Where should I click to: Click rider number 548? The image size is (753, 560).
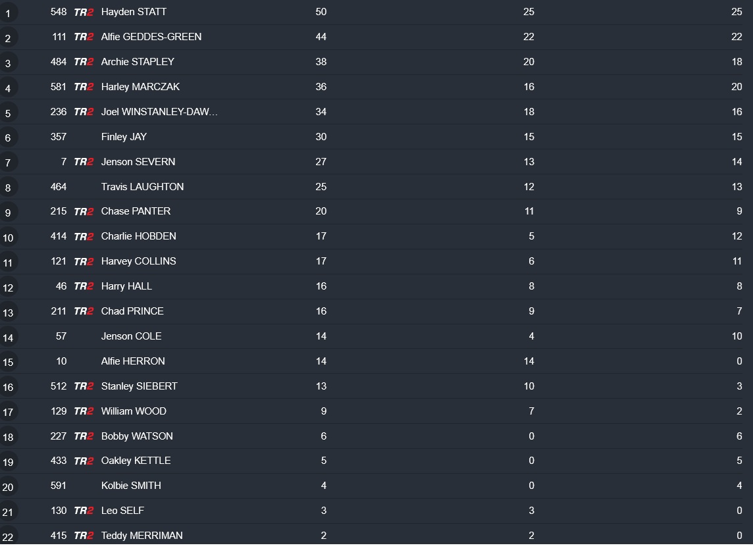point(59,12)
